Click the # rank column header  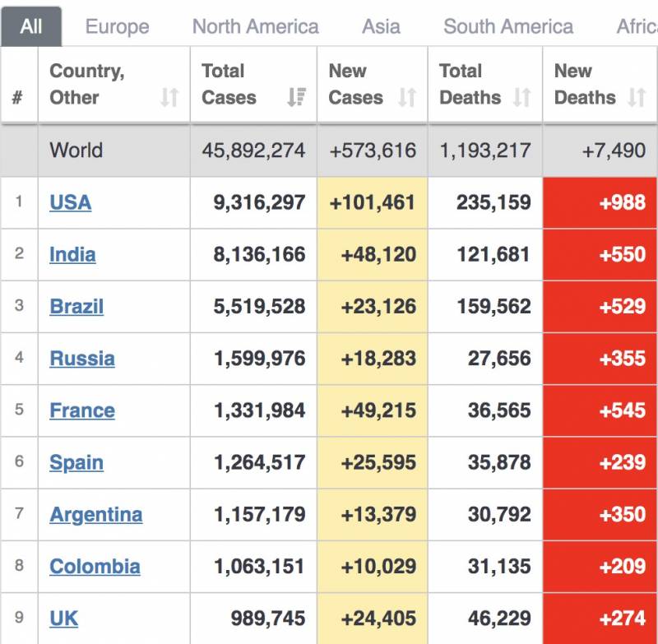(17, 98)
